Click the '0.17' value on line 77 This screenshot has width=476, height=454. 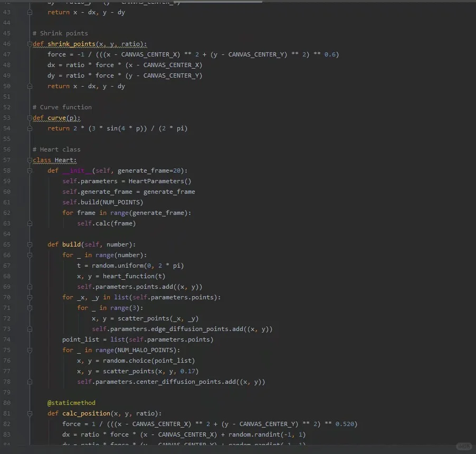click(x=187, y=371)
